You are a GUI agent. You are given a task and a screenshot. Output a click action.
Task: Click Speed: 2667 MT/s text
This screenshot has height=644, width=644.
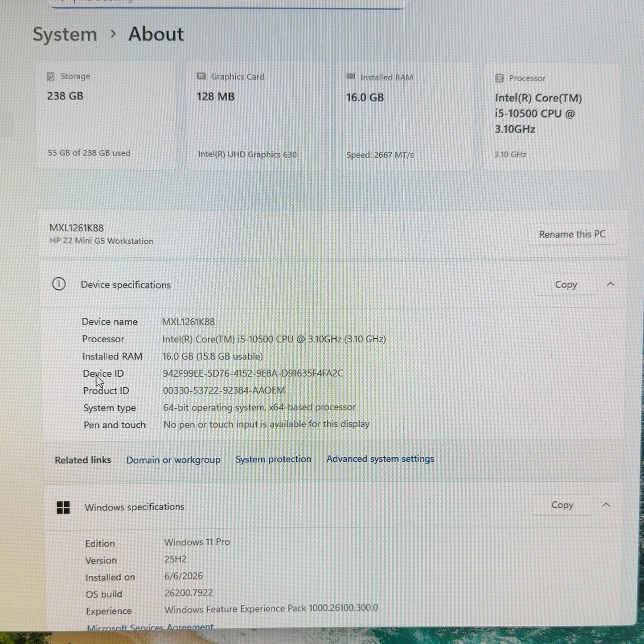coord(380,155)
